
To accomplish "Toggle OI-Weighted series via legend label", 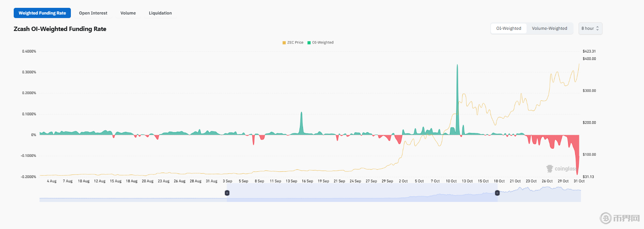I will pos(323,43).
